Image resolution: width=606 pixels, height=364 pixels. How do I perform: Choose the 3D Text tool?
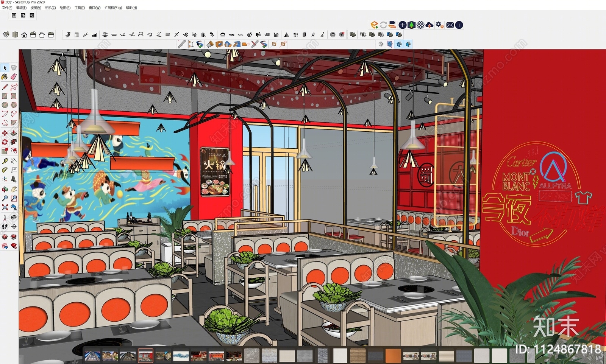14,179
